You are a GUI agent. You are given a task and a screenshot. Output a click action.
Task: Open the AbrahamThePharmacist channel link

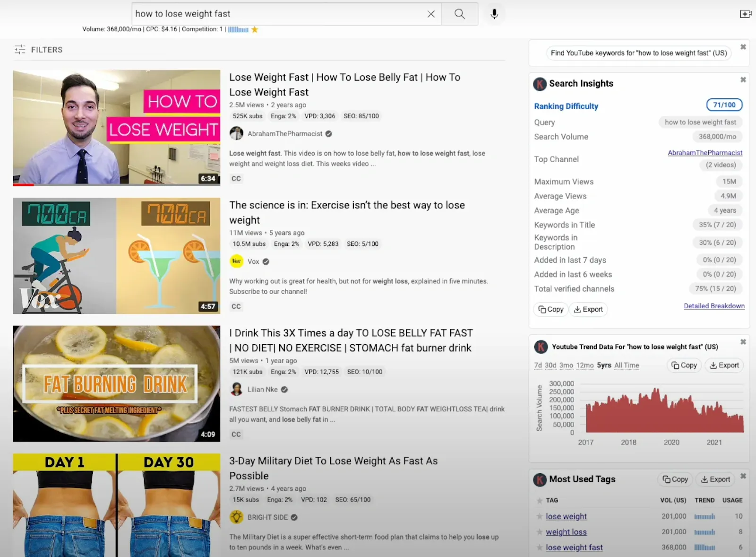(704, 152)
